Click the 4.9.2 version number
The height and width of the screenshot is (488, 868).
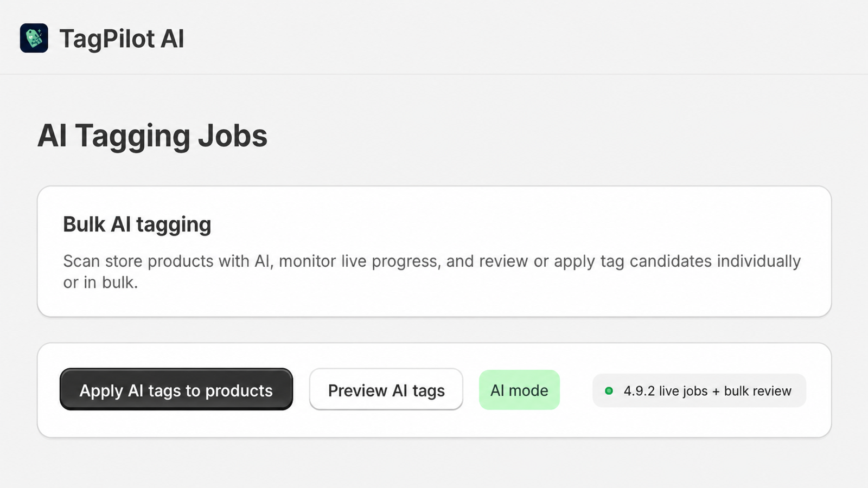(639, 391)
